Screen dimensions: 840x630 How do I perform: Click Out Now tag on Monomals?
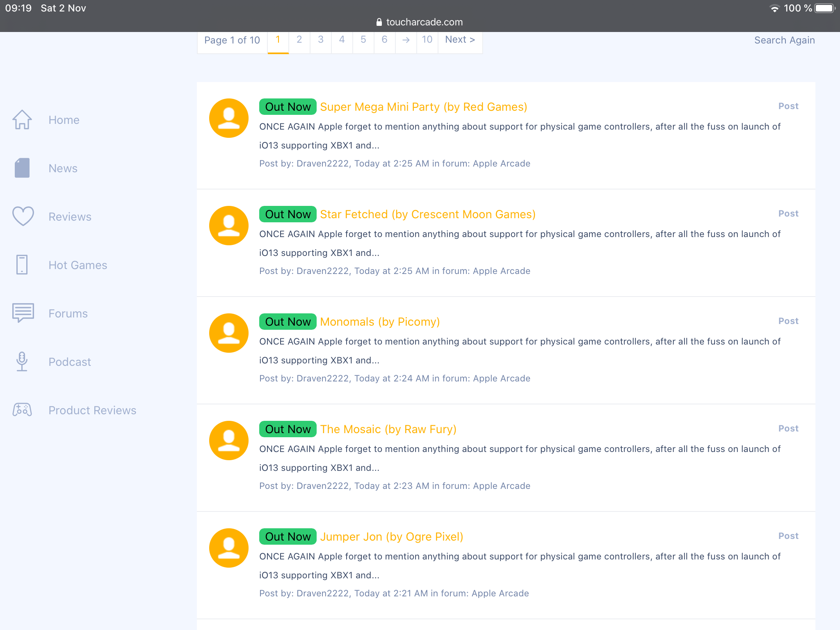pyautogui.click(x=288, y=322)
